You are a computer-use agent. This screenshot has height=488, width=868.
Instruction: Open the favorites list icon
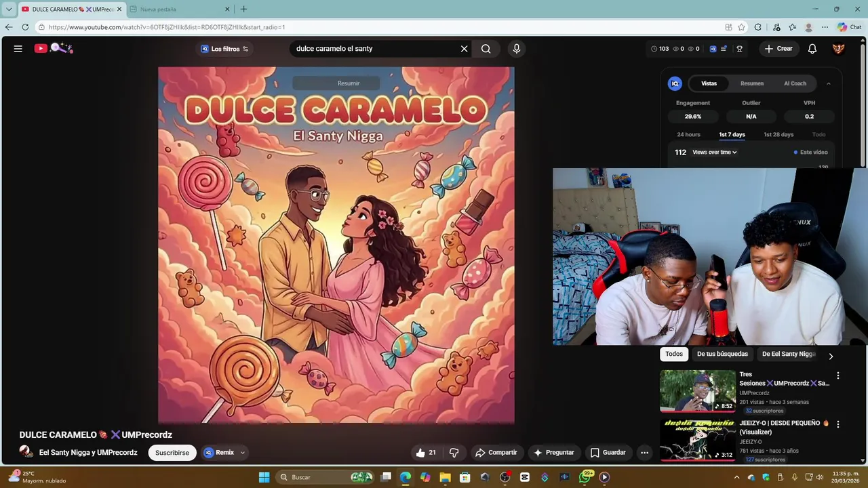792,27
